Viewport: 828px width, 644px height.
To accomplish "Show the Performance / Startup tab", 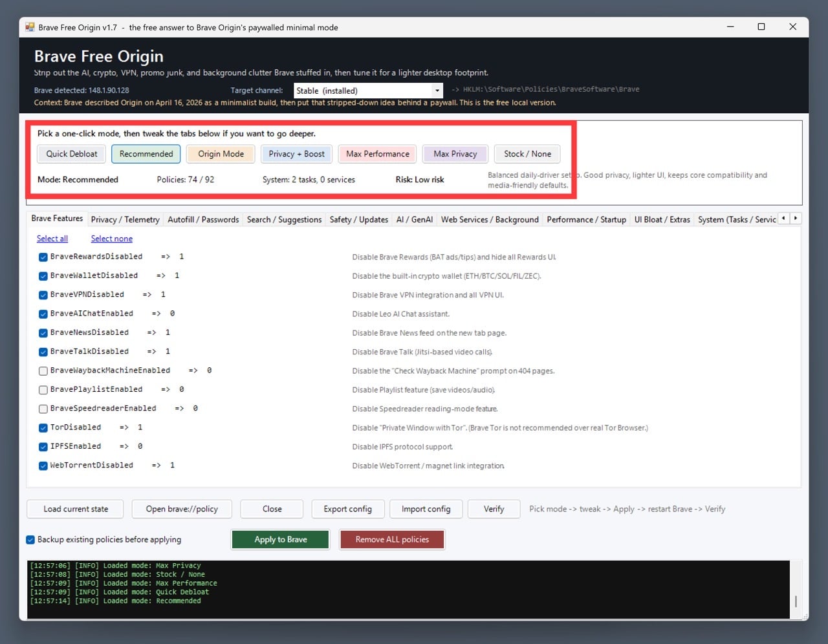I will pyautogui.click(x=586, y=220).
